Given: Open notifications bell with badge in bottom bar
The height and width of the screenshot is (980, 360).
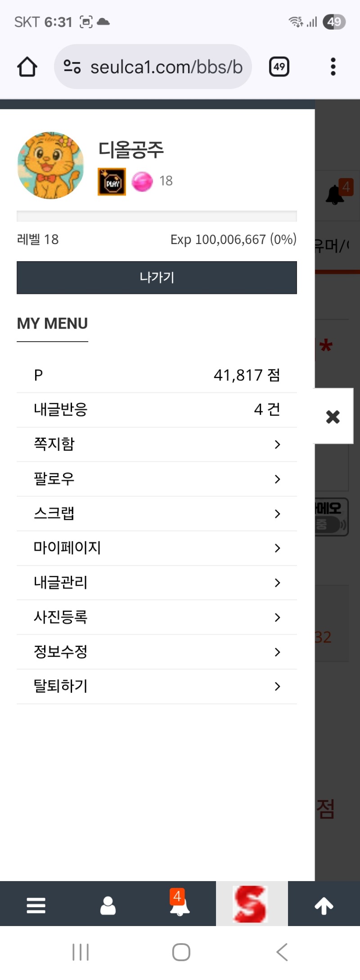Looking at the screenshot, I should pyautogui.click(x=180, y=905).
